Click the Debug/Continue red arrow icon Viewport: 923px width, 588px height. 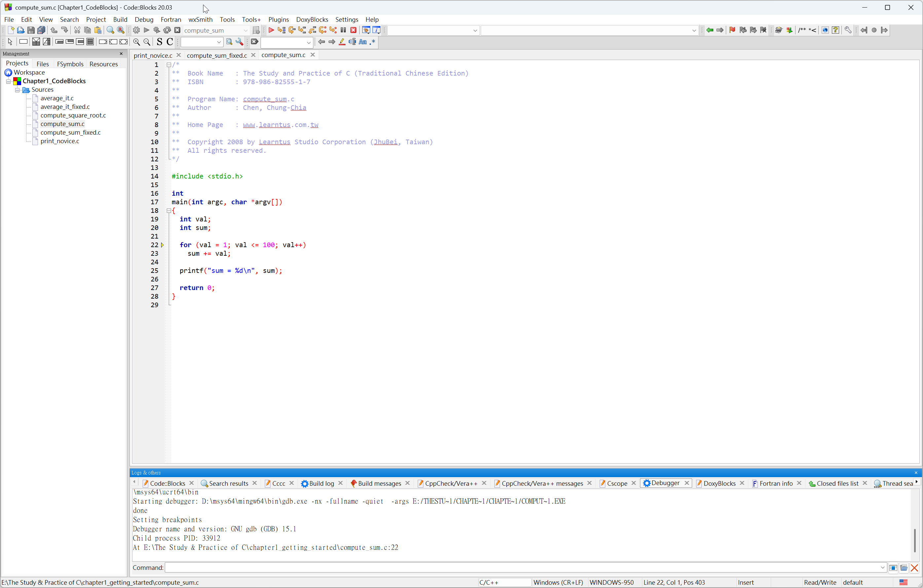coord(271,30)
